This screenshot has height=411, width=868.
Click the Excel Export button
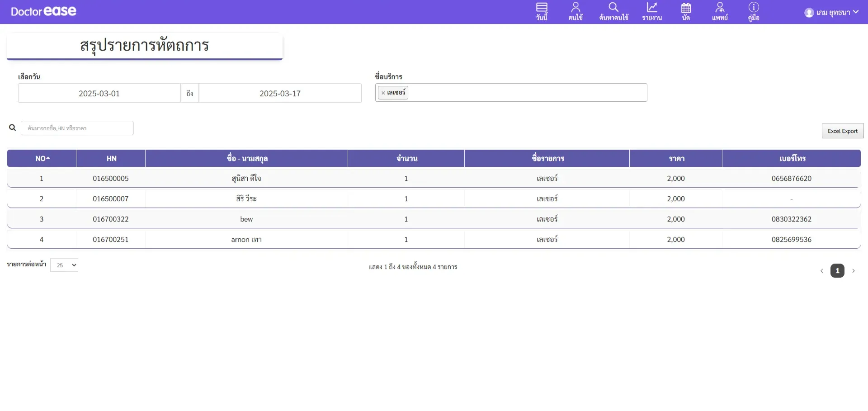tap(842, 131)
